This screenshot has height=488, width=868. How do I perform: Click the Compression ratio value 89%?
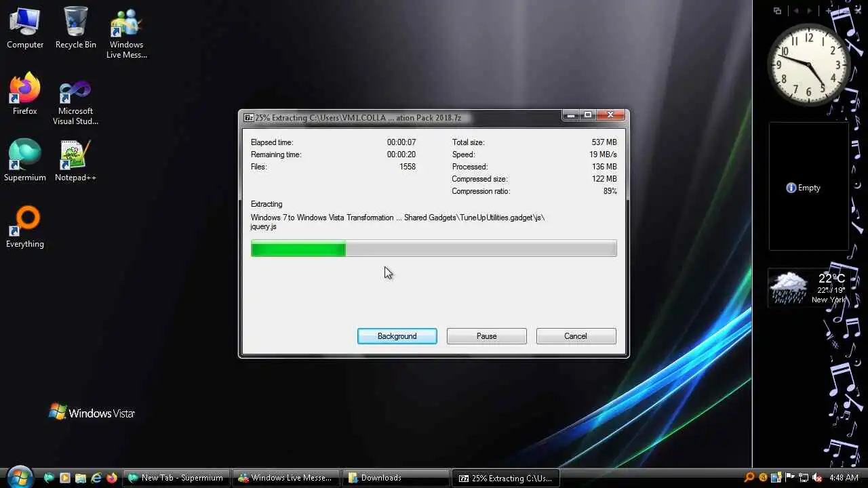(610, 191)
